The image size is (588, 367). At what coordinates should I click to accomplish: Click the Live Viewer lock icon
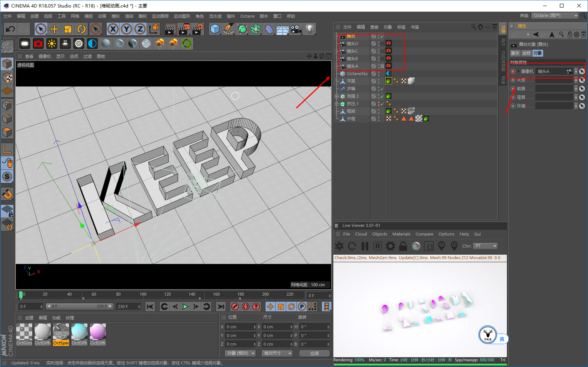[x=403, y=246]
